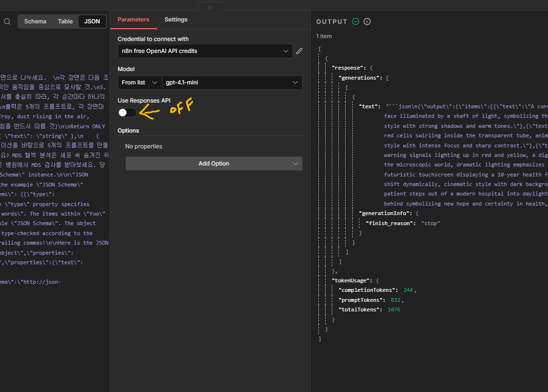Click the pencil icon to edit credential
This screenshot has height=392, width=548.
pyautogui.click(x=299, y=51)
